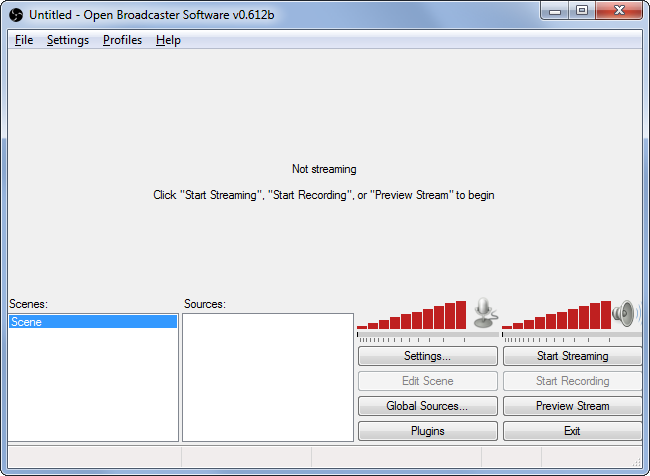Click the Settings... button
The height and width of the screenshot is (476, 650).
(x=427, y=356)
